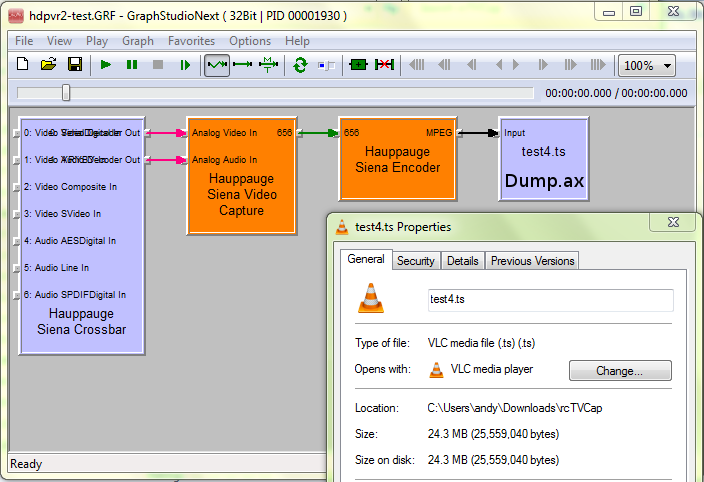The width and height of the screenshot is (704, 482).
Task: Click the Size on disk value
Action: [x=493, y=460]
